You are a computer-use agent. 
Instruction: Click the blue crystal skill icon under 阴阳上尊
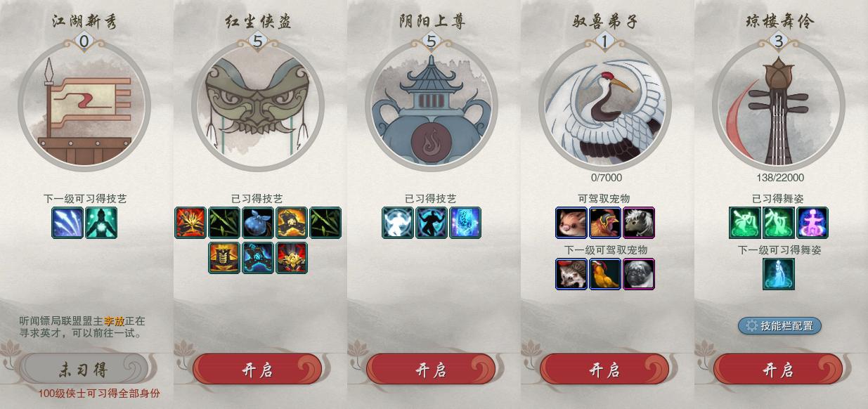465,223
